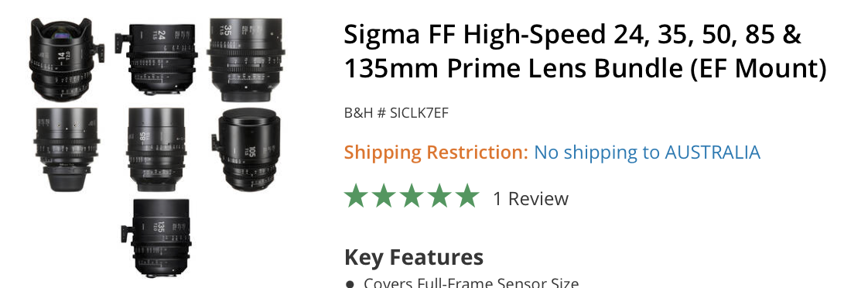Viewport: 868px width, 288px height.
Task: Open the 1 Review link
Action: (x=531, y=198)
